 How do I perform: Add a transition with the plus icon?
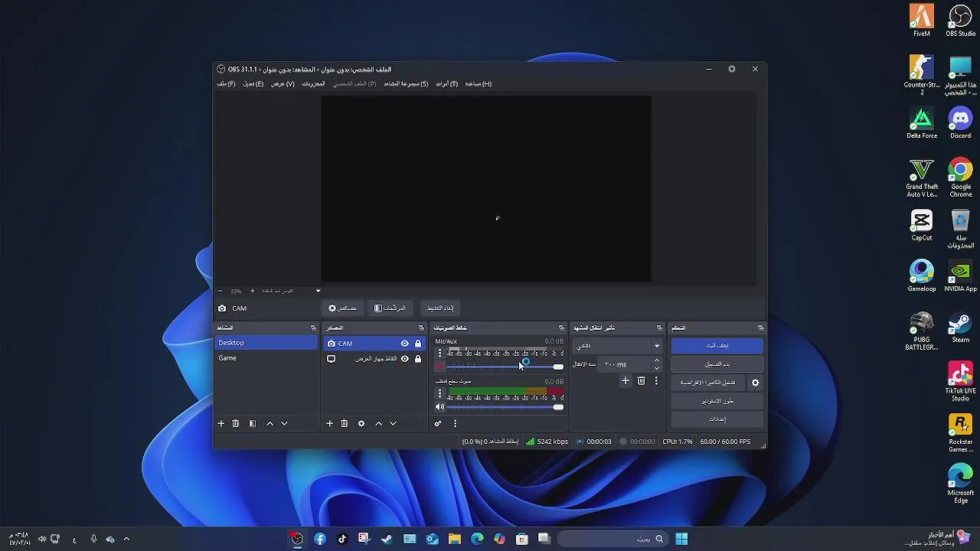coord(626,380)
